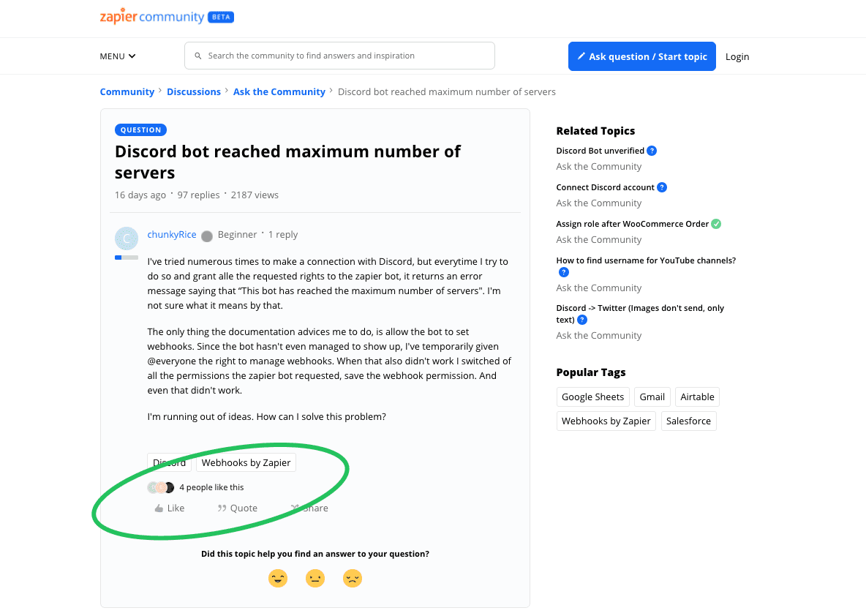This screenshot has height=616, width=866.
Task: Click chunkyRice's avatar icon
Action: coord(127,238)
